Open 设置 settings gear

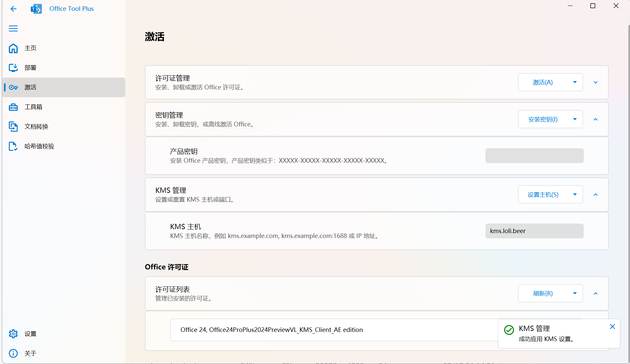point(13,334)
